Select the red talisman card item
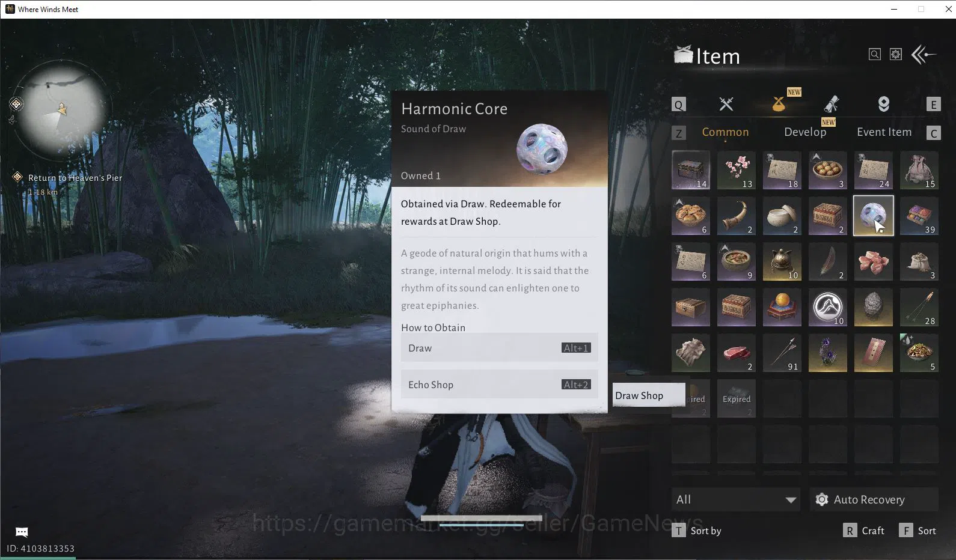The image size is (956, 560). pos(874,353)
